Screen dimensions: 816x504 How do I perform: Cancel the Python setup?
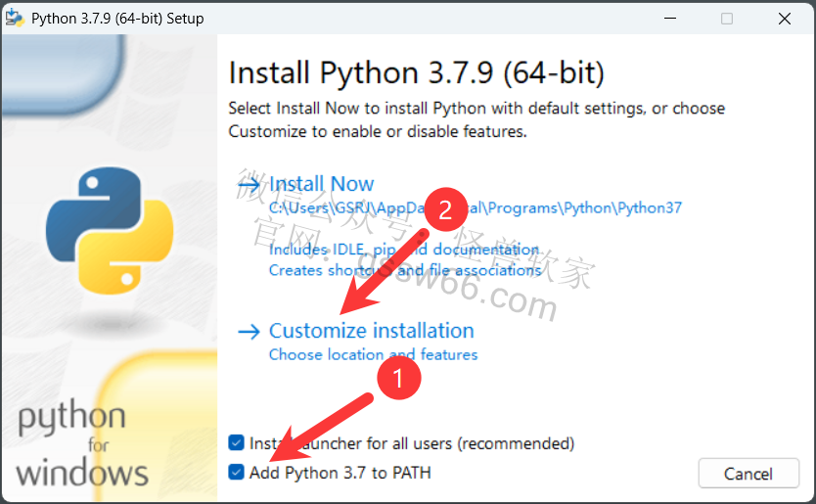tap(748, 474)
